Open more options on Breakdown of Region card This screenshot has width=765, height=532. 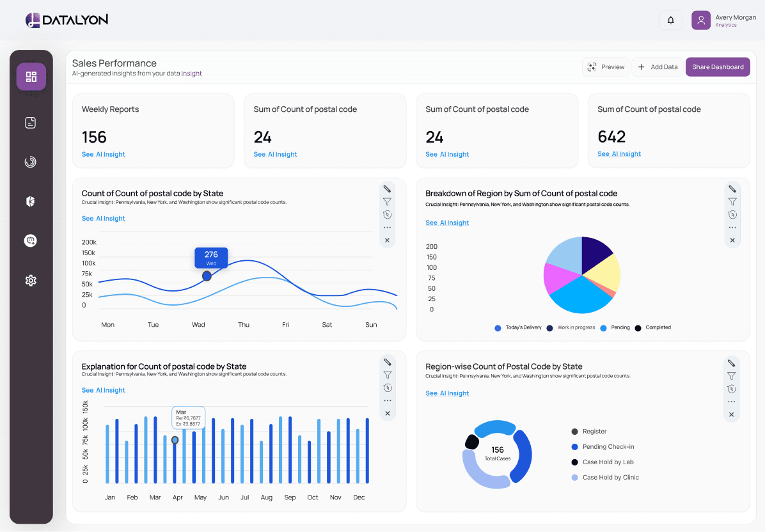732,227
